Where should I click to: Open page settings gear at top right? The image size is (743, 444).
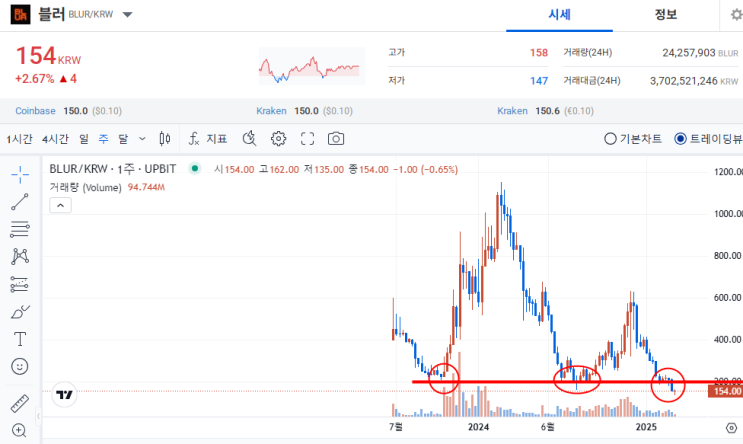[736, 15]
